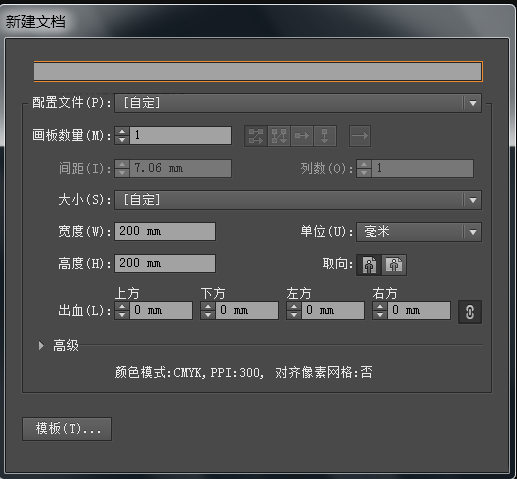Screen dimensions: 517x479
Task: Decrease the 左方 left bleed stepper
Action: 294,315
